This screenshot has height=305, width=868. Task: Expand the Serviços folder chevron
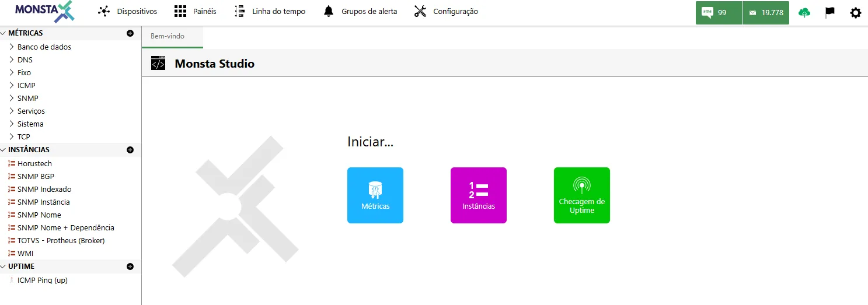point(12,111)
